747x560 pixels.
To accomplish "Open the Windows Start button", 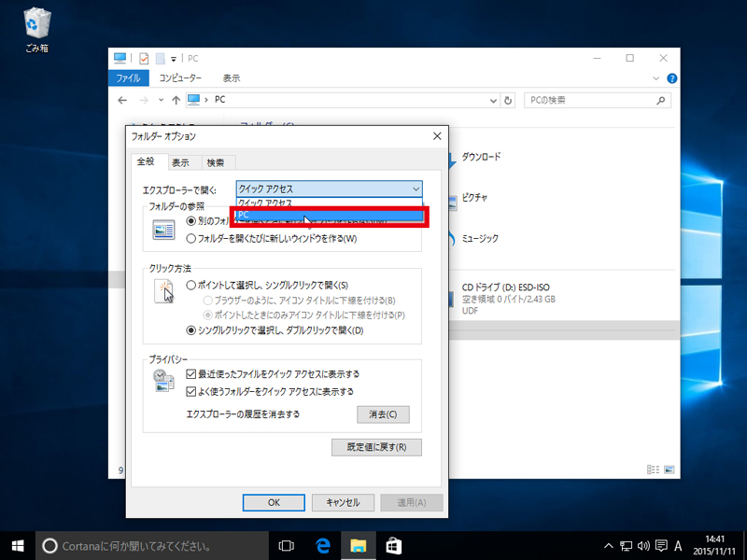I will pos(18,546).
